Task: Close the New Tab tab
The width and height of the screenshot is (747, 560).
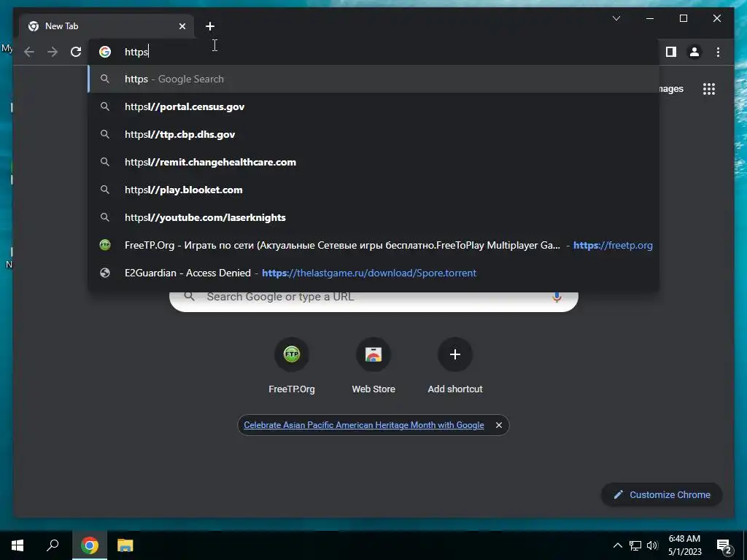Action: click(x=182, y=26)
